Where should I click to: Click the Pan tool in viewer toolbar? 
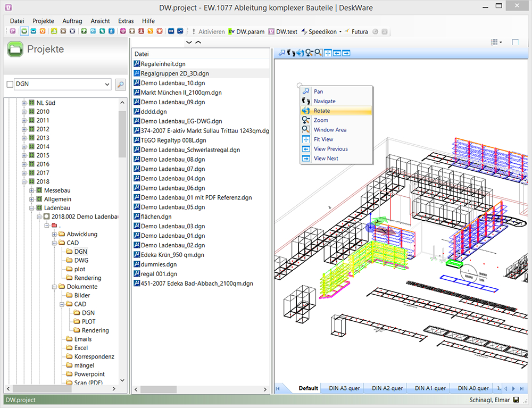tap(282, 53)
